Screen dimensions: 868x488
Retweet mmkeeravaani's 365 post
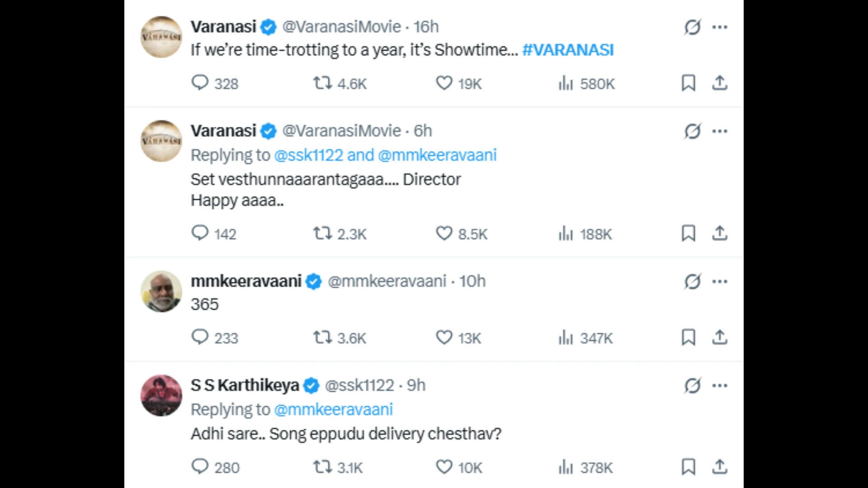pyautogui.click(x=322, y=337)
